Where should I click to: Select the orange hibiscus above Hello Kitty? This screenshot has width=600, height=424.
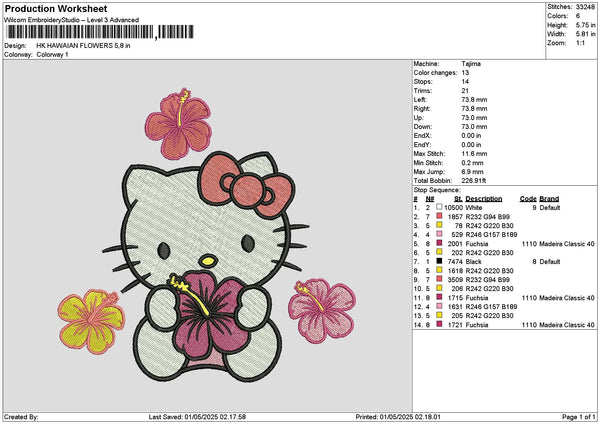(x=178, y=124)
